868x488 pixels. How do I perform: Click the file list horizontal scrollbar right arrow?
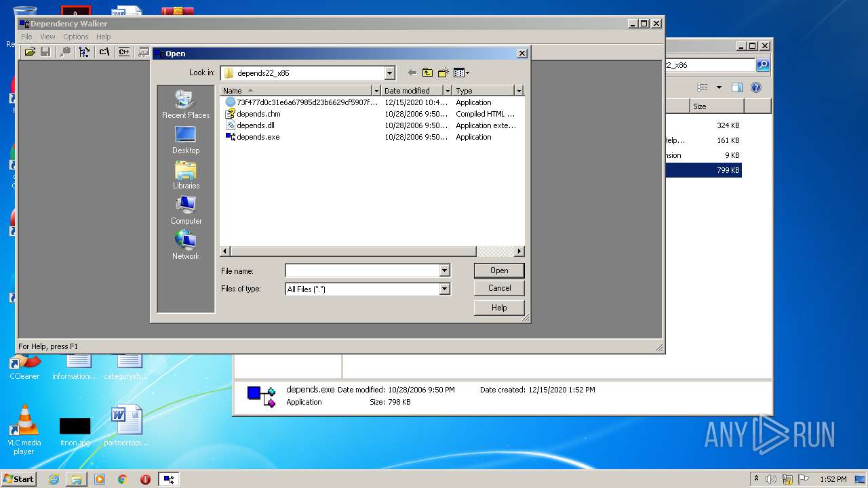pyautogui.click(x=519, y=251)
